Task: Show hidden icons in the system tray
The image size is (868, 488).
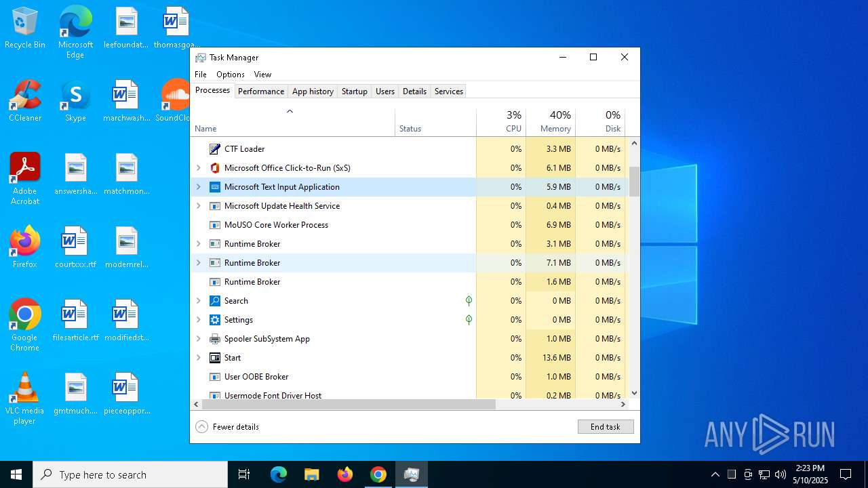Action: click(715, 474)
